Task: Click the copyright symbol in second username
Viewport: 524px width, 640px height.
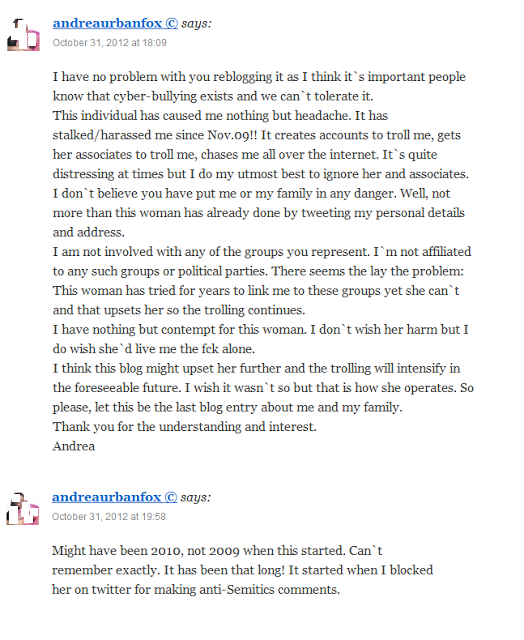Action: click(171, 497)
